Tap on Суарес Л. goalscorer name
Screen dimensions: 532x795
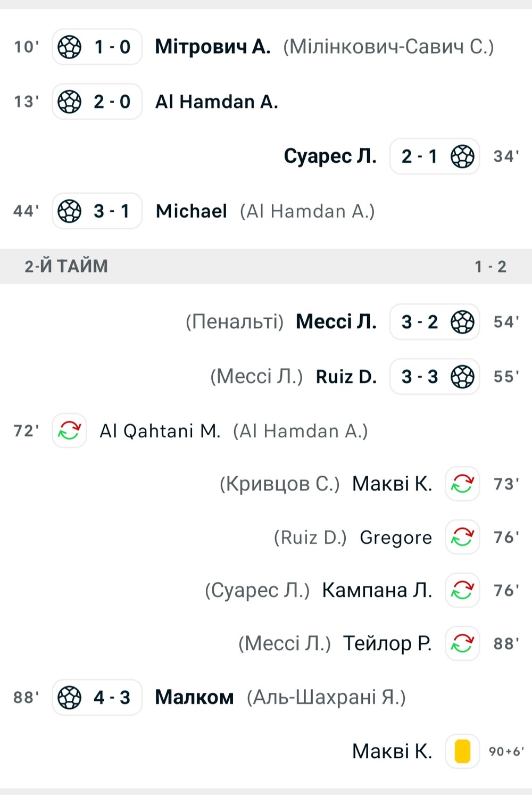coord(330,156)
